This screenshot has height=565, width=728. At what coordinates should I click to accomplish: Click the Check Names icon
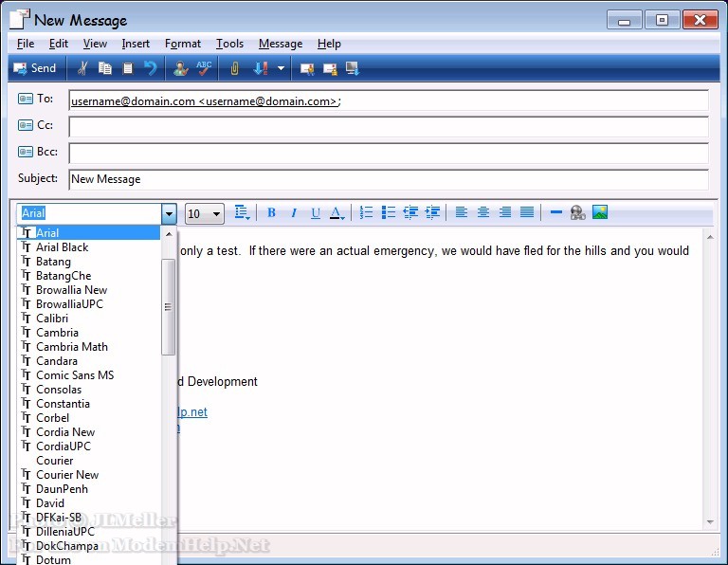pyautogui.click(x=180, y=68)
